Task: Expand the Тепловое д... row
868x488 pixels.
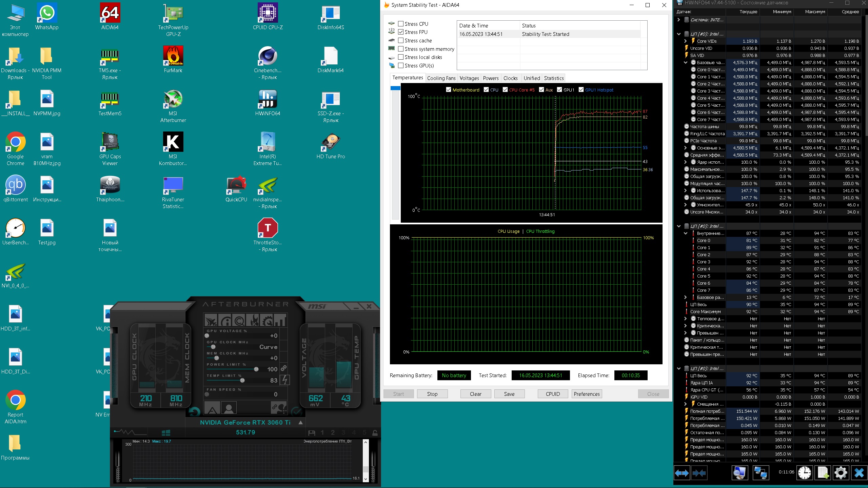Action: tap(686, 319)
